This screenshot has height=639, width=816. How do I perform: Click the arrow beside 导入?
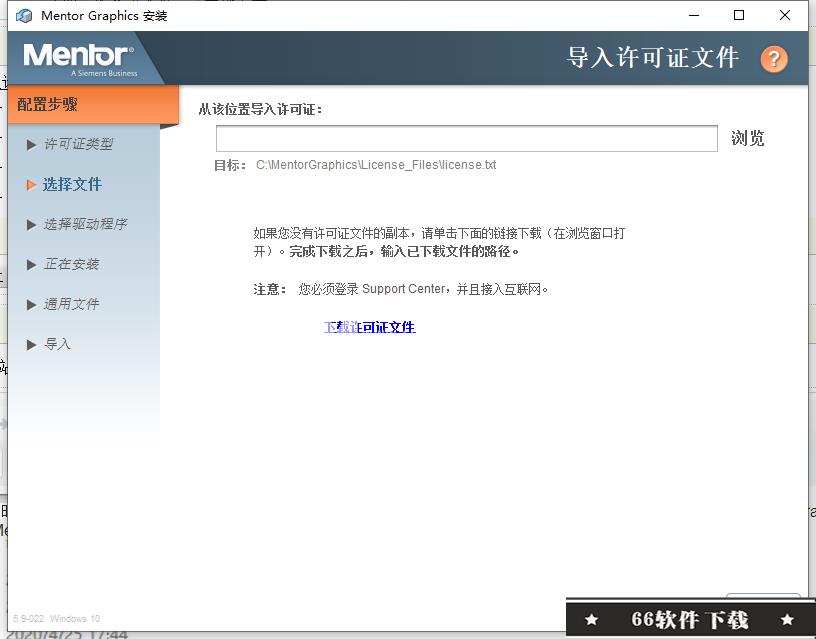click(x=31, y=344)
